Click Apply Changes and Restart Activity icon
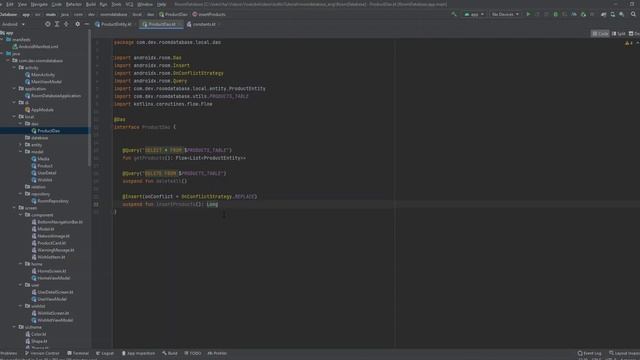This screenshot has width=640, height=360. 537,14
